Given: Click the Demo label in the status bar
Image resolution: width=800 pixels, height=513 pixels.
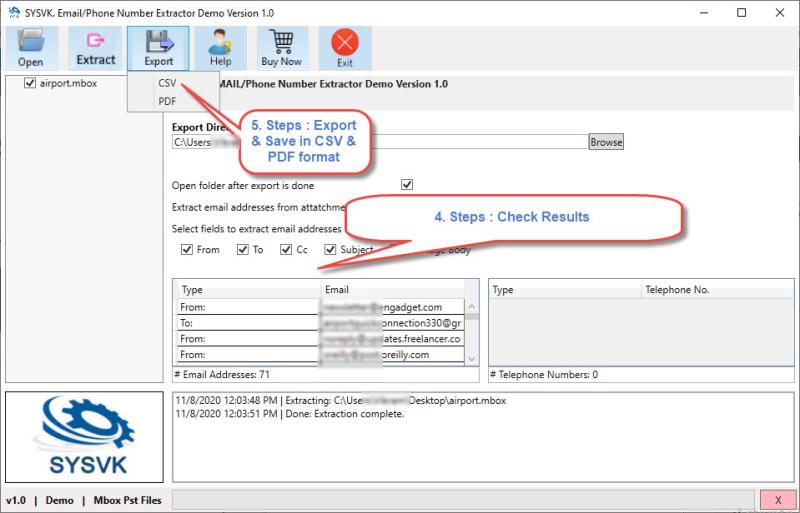Looking at the screenshot, I should point(60,500).
